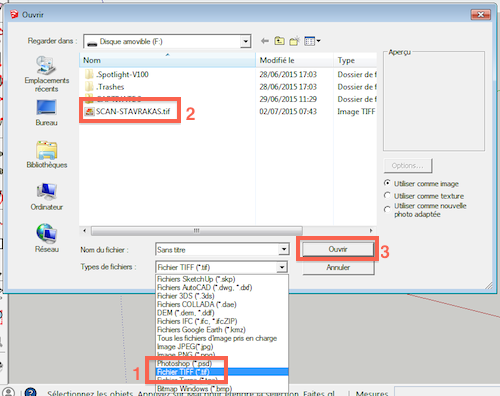The width and height of the screenshot is (500, 396).
Task: Expand the Regarder dans drive dropdown
Action: (x=246, y=42)
